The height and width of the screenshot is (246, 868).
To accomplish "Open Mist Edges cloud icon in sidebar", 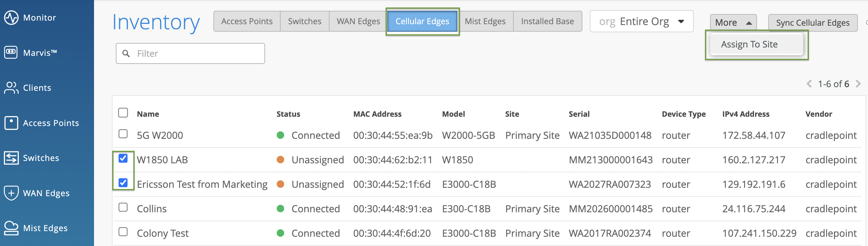I will click(x=11, y=228).
